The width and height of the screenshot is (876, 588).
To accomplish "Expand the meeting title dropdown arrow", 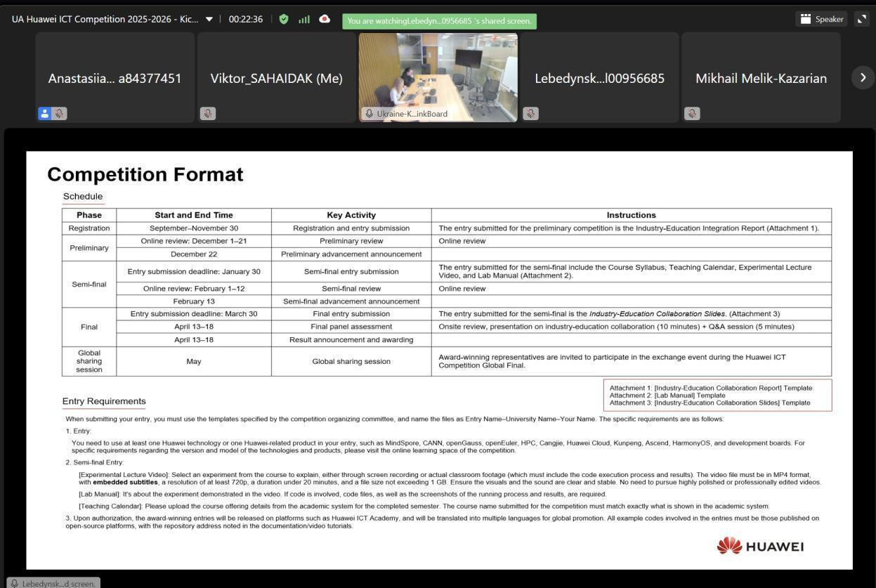I will (x=209, y=19).
